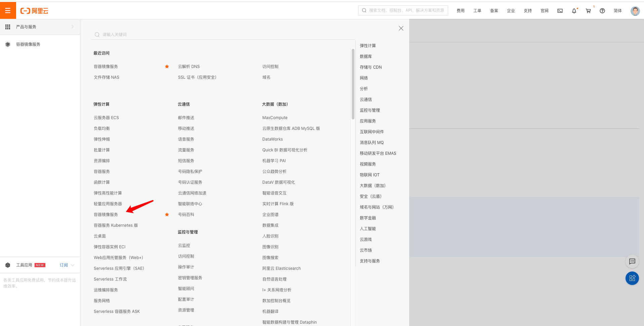Click the blue QR grid floating button
The image size is (644, 326).
click(x=632, y=278)
